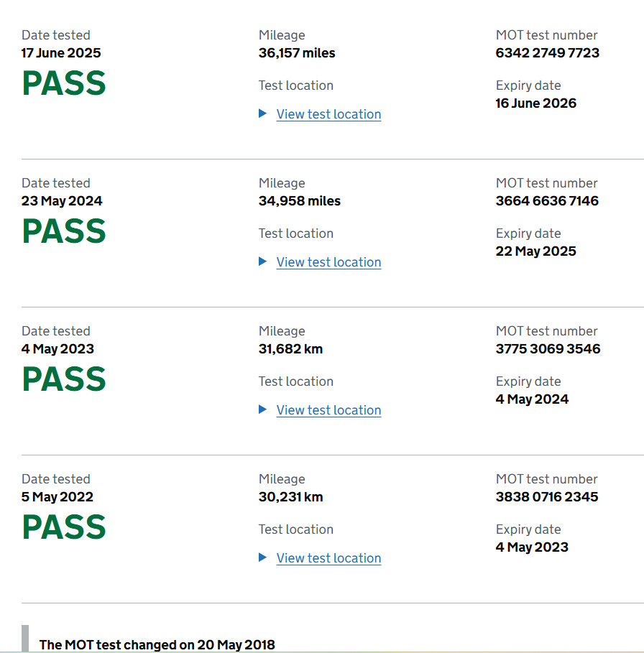Click the disclosure triangle beside the 30,231 km entry
644x653 pixels.
point(262,557)
